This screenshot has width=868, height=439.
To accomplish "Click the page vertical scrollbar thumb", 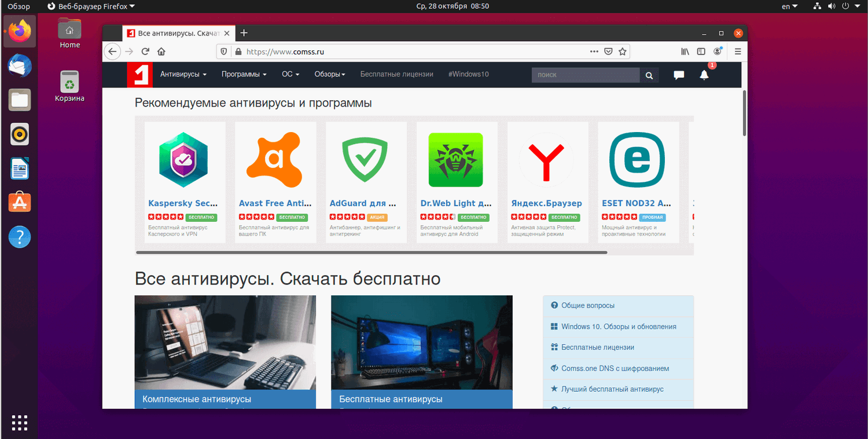I will [x=744, y=113].
